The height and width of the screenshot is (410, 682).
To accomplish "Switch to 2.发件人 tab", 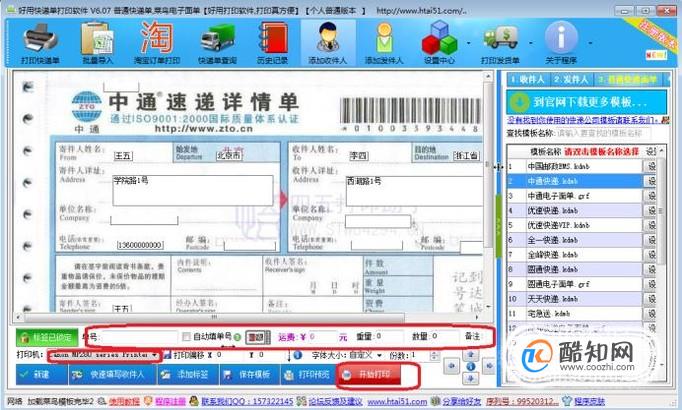I will click(x=570, y=80).
